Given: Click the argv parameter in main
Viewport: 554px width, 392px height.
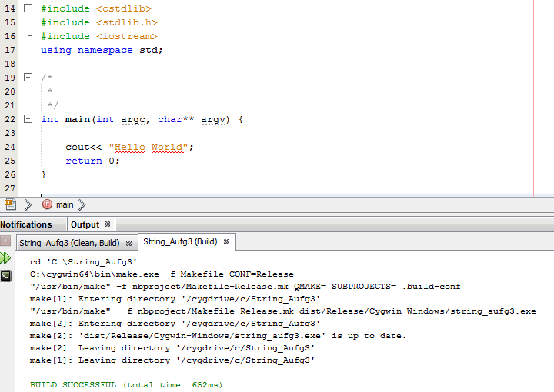Looking at the screenshot, I should (x=215, y=119).
